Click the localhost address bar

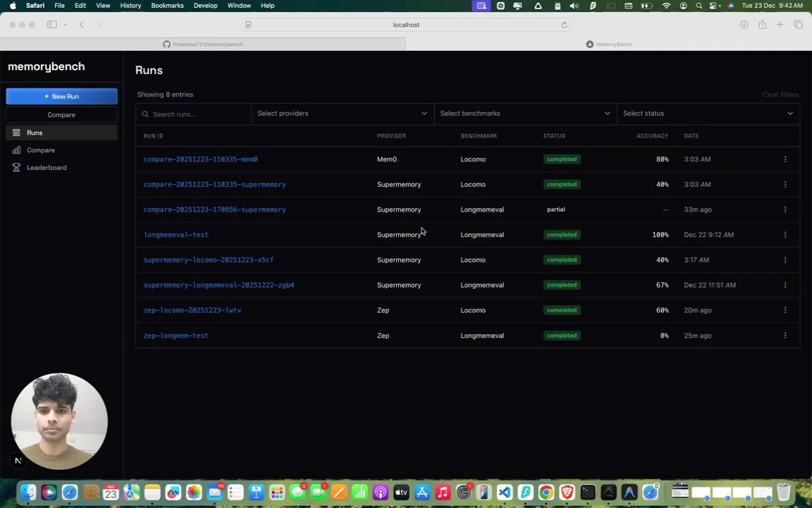pos(406,25)
